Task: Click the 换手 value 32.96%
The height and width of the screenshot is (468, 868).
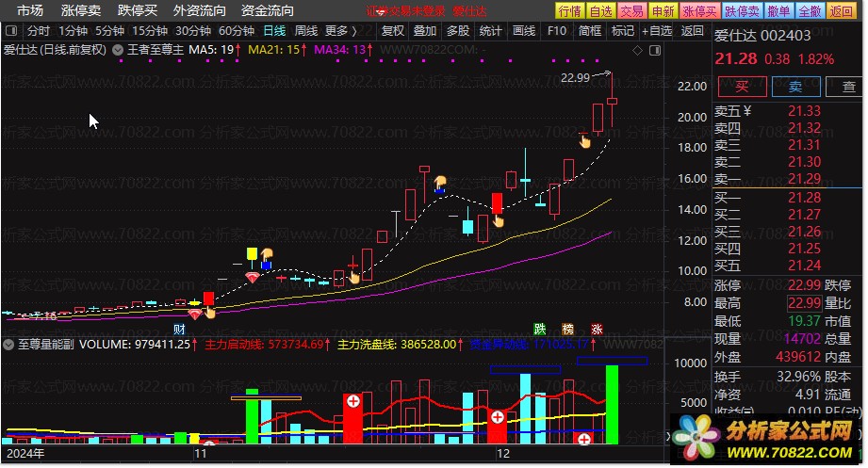Action: (798, 377)
